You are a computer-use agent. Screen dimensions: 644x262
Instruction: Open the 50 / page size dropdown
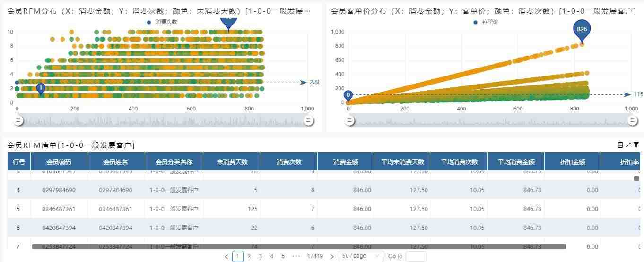(362, 256)
